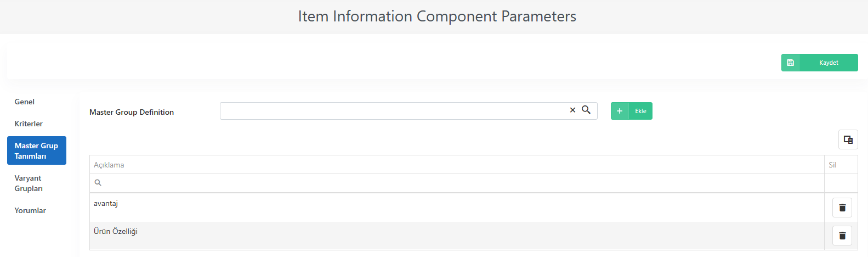This screenshot has width=868, height=257.
Task: Open the Master Group Definition lookup search
Action: click(586, 110)
